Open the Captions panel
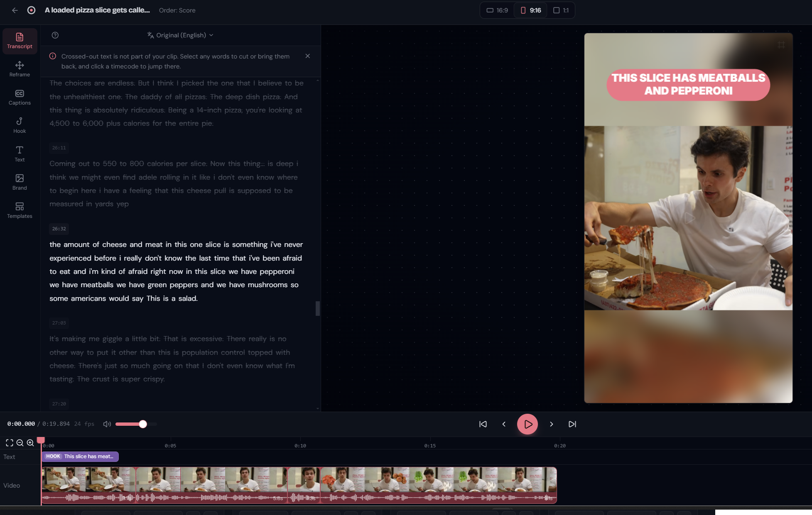 20,97
